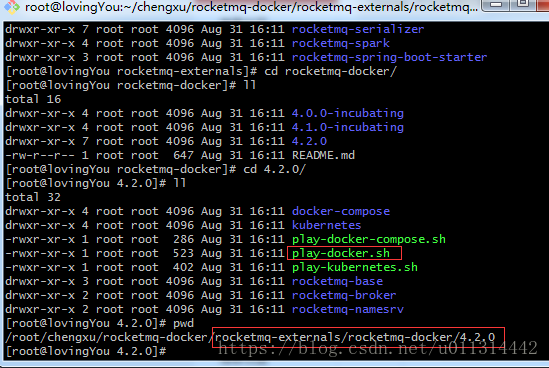Click permissions of play-docker.sh row
The image size is (549, 368).
40,253
